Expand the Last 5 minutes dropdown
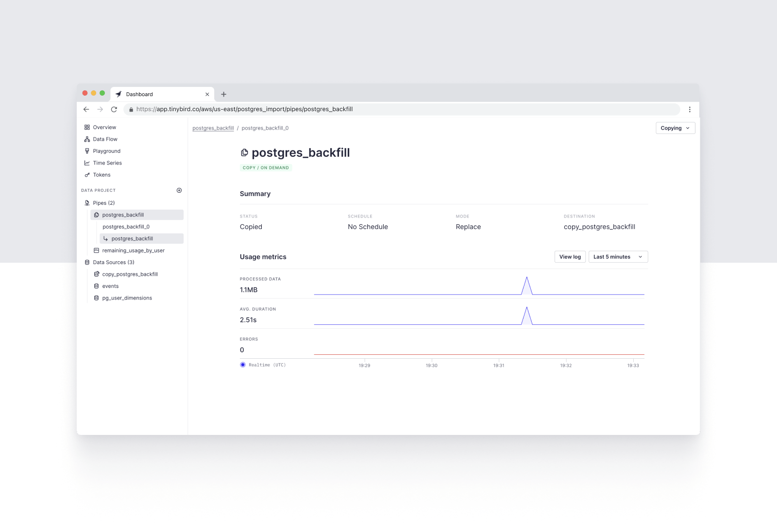The image size is (777, 532). click(618, 257)
